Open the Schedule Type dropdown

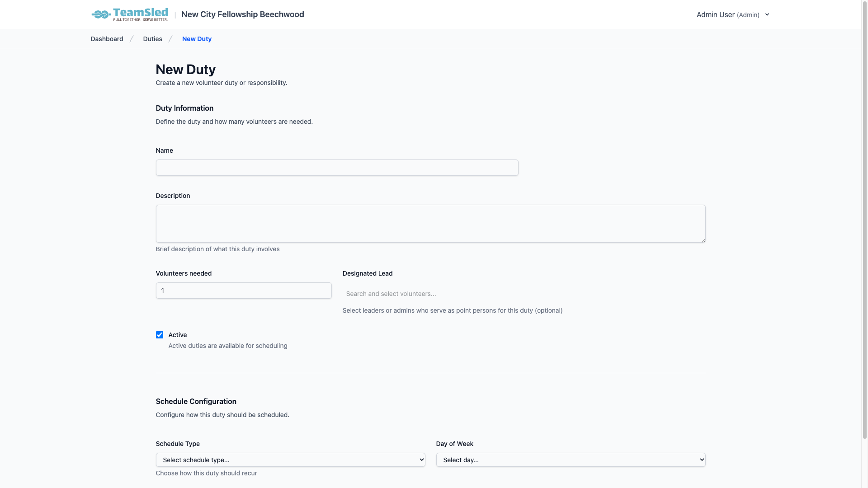click(x=290, y=460)
